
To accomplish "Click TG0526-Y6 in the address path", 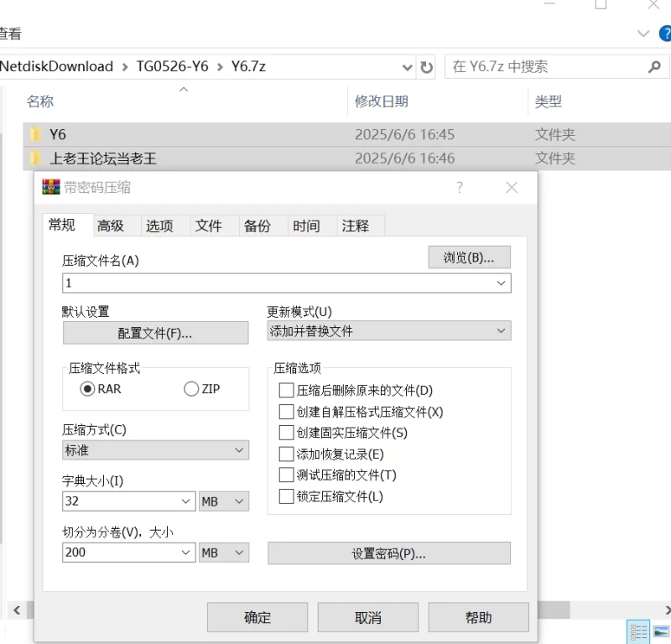I will click(x=173, y=66).
